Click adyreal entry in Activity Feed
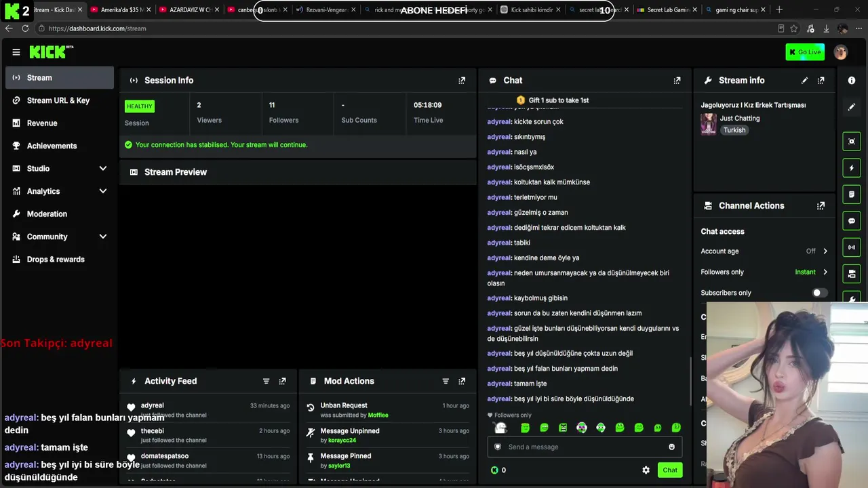Image resolution: width=868 pixels, height=488 pixels. [209, 410]
